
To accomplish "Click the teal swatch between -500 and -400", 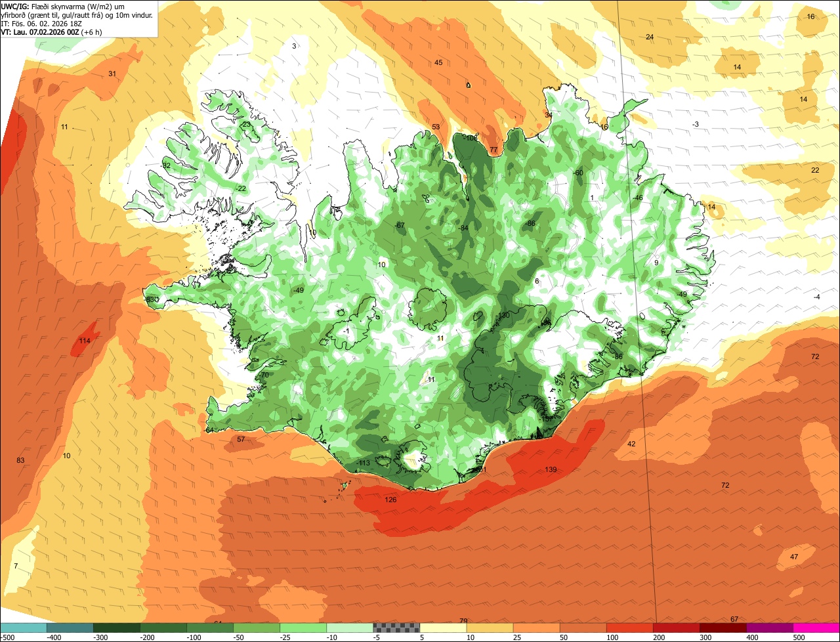I will click(x=24, y=628).
